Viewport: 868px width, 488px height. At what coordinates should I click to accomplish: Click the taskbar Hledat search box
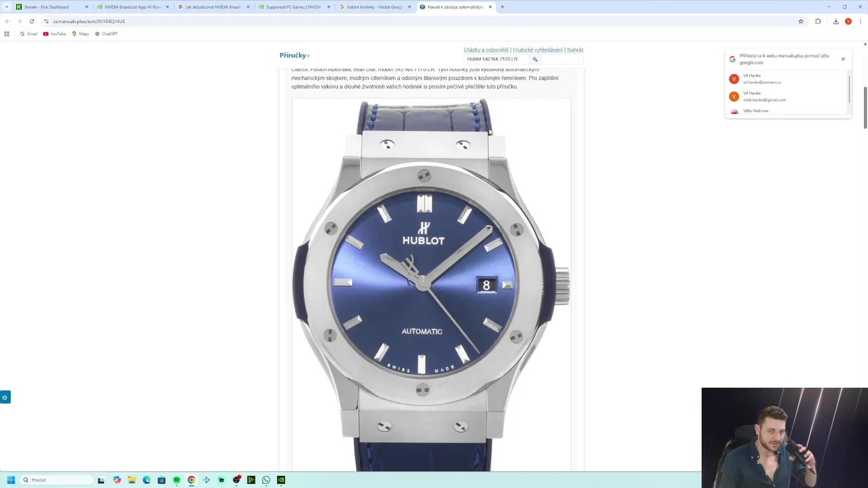tap(56, 480)
